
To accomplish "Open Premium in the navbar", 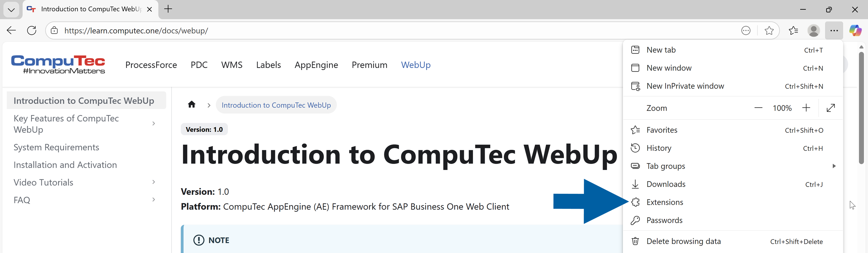I will pyautogui.click(x=369, y=65).
